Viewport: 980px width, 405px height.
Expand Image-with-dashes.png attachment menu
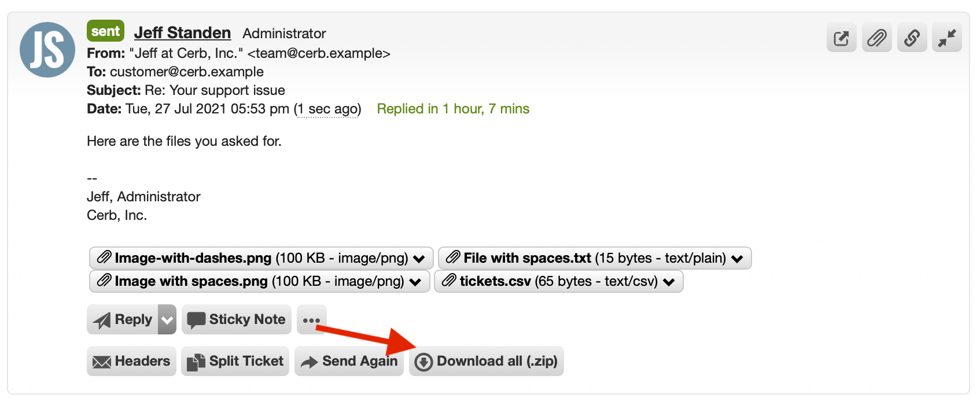(419, 258)
